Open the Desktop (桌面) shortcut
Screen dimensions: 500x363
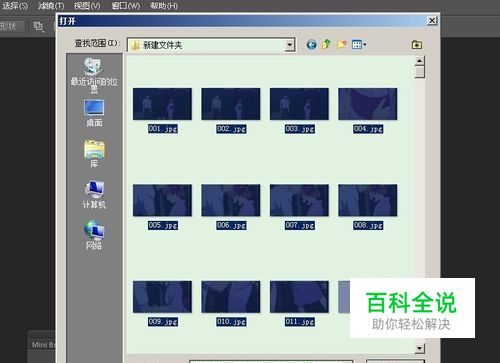tap(94, 113)
